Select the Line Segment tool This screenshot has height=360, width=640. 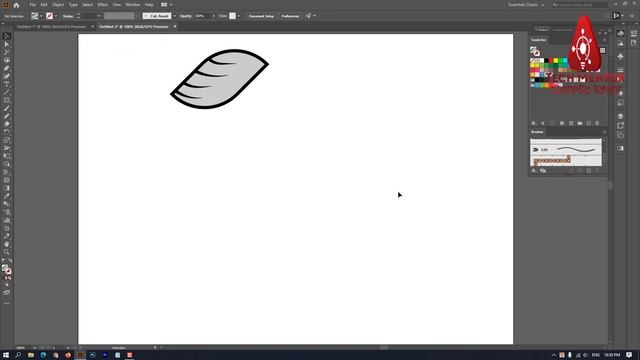click(7, 92)
